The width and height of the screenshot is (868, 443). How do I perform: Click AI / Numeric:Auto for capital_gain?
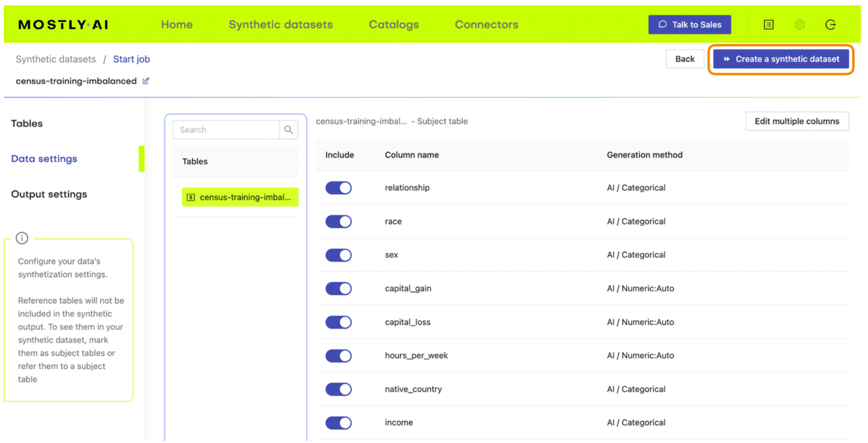pyautogui.click(x=640, y=289)
